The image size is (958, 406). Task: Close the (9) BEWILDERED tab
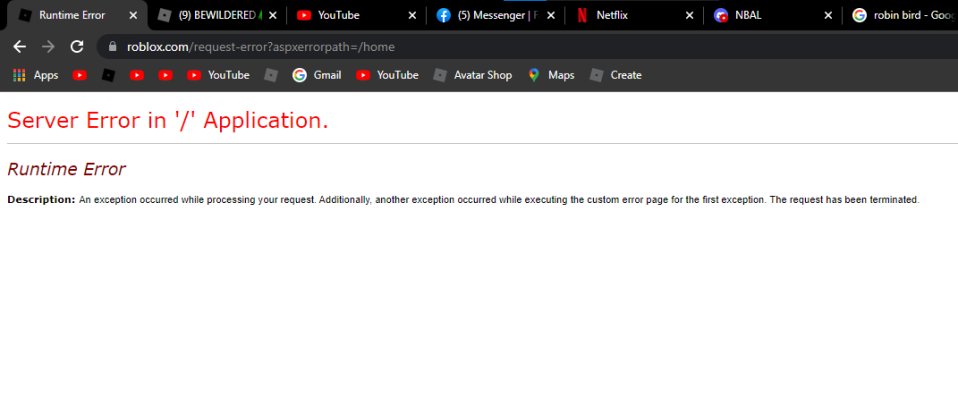[272, 16]
